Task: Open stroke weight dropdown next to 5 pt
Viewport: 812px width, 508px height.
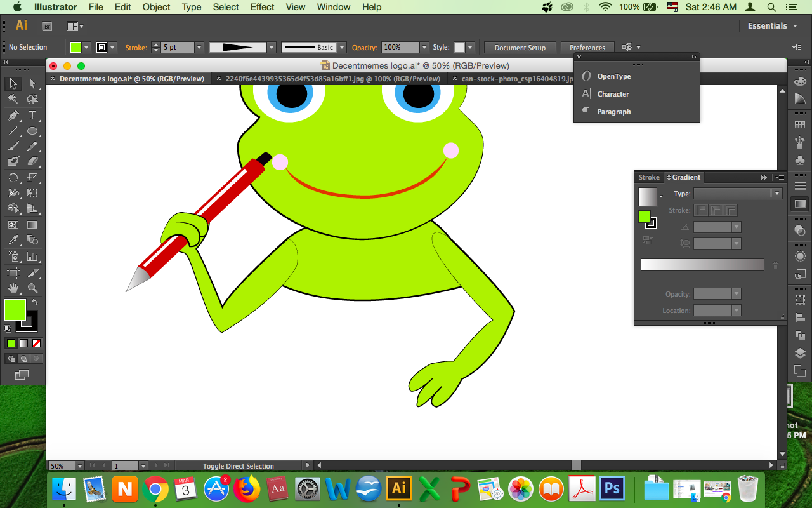Action: pyautogui.click(x=199, y=48)
